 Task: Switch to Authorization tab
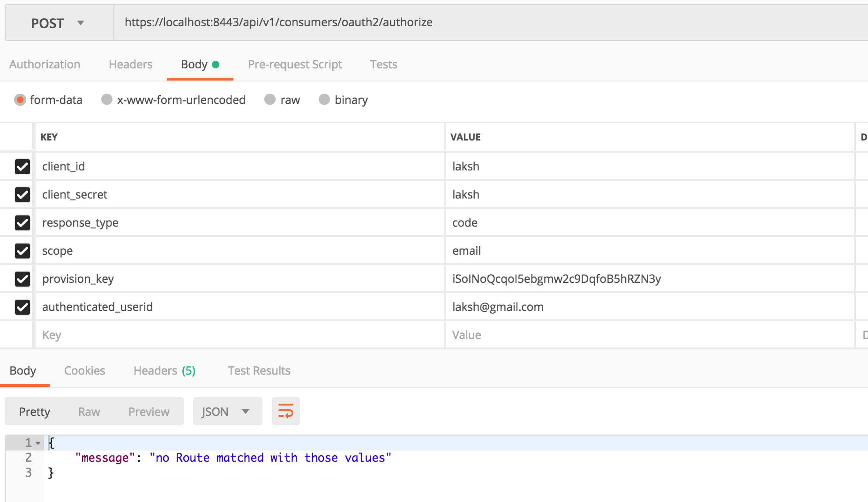[45, 65]
